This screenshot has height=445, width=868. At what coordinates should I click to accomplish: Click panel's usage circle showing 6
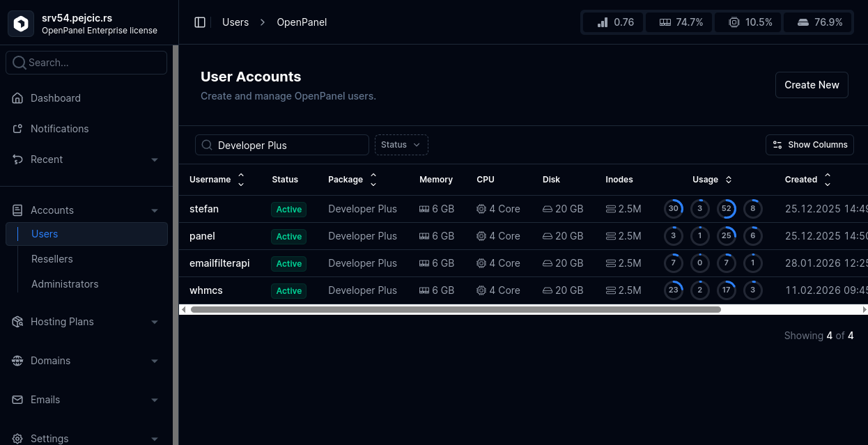coord(753,236)
